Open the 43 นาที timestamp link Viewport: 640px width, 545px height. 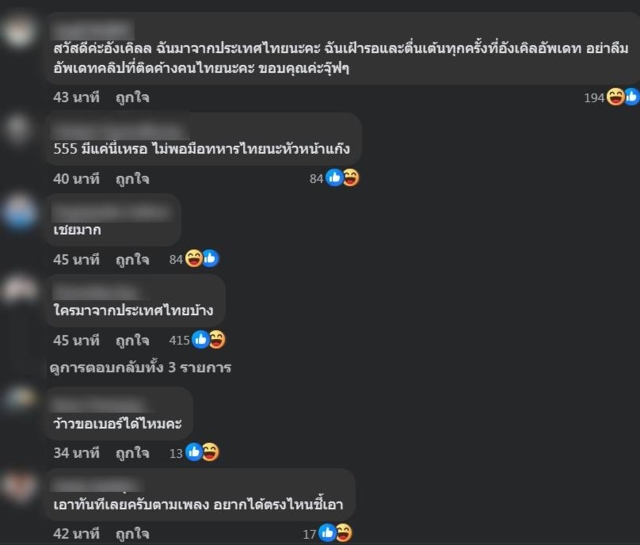coord(76,97)
